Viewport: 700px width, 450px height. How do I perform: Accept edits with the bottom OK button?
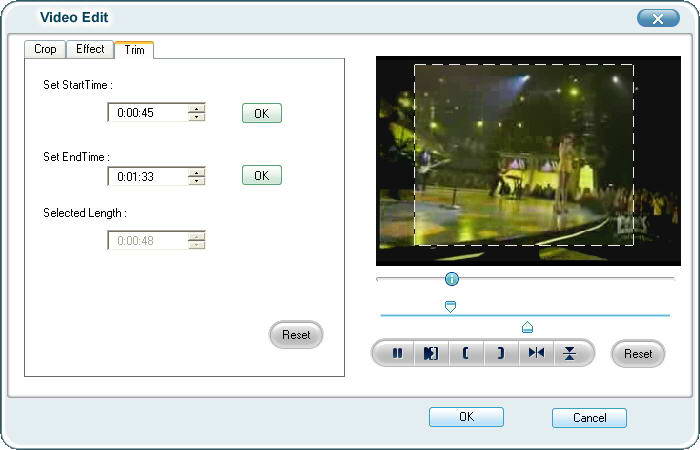[467, 417]
